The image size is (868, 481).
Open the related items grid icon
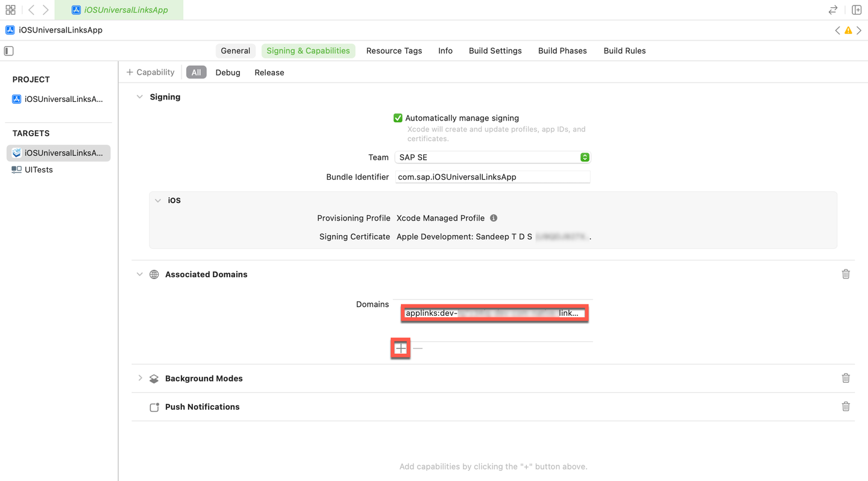pos(10,10)
